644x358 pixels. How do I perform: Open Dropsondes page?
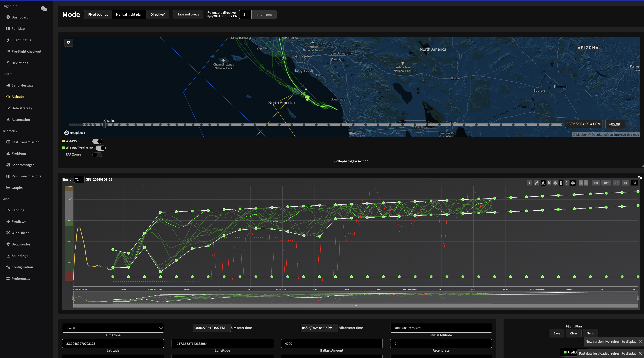click(21, 244)
